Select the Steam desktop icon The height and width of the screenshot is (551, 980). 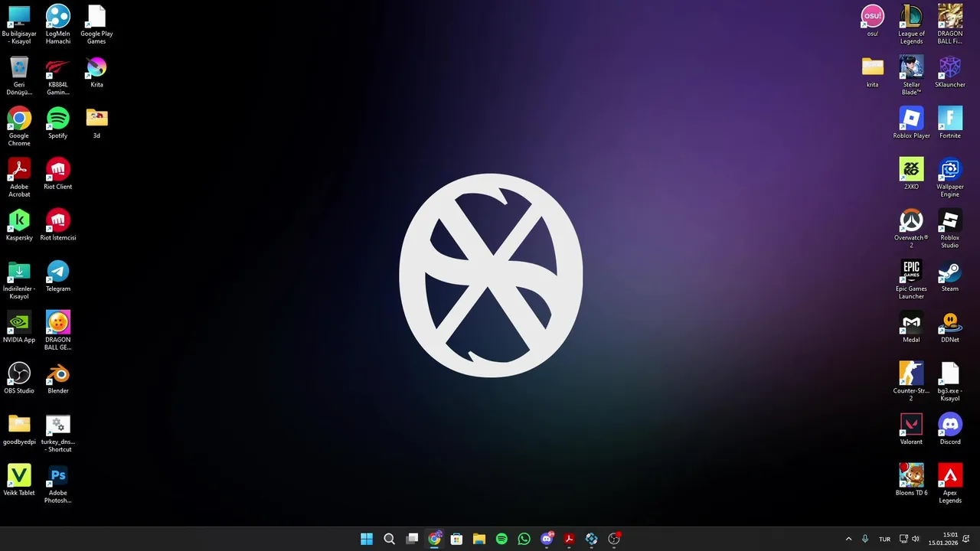[x=950, y=276]
